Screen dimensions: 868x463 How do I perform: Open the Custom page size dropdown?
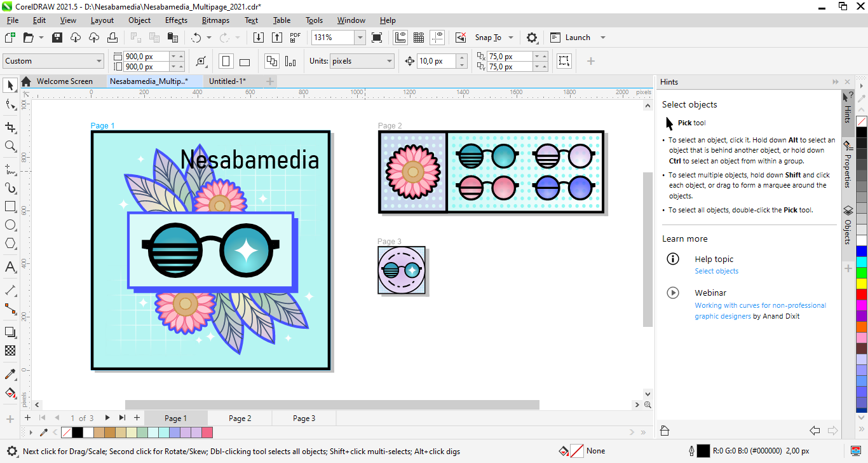click(99, 61)
